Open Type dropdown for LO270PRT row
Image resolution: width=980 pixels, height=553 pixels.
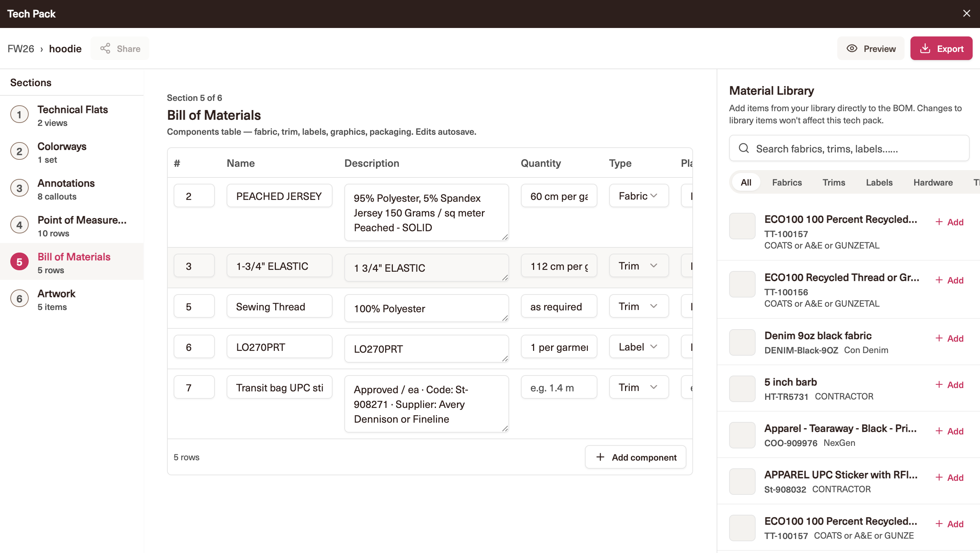[x=639, y=346]
